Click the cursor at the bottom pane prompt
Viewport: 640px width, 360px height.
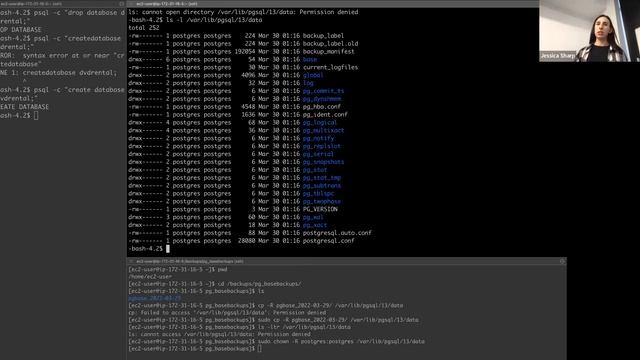click(260, 349)
